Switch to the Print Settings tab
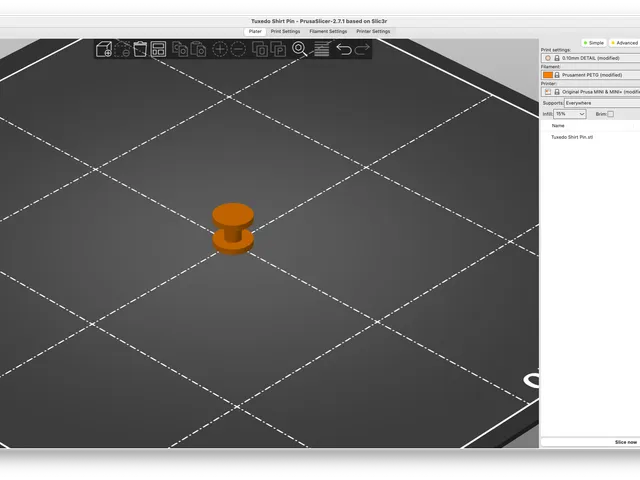This screenshot has height=480, width=640. pos(285,31)
